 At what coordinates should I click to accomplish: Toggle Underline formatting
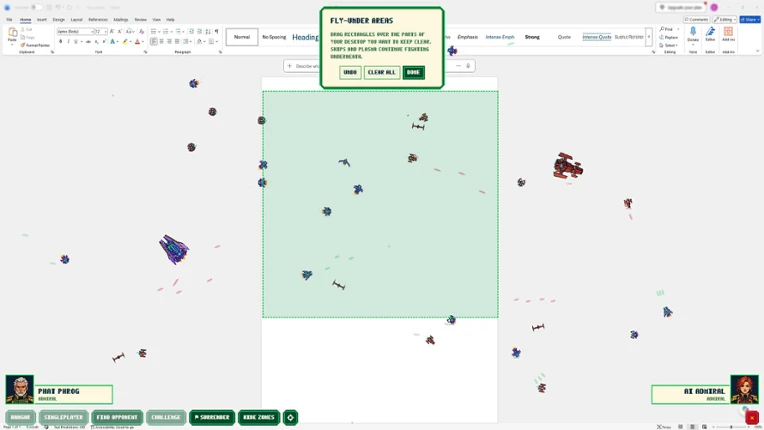76,42
